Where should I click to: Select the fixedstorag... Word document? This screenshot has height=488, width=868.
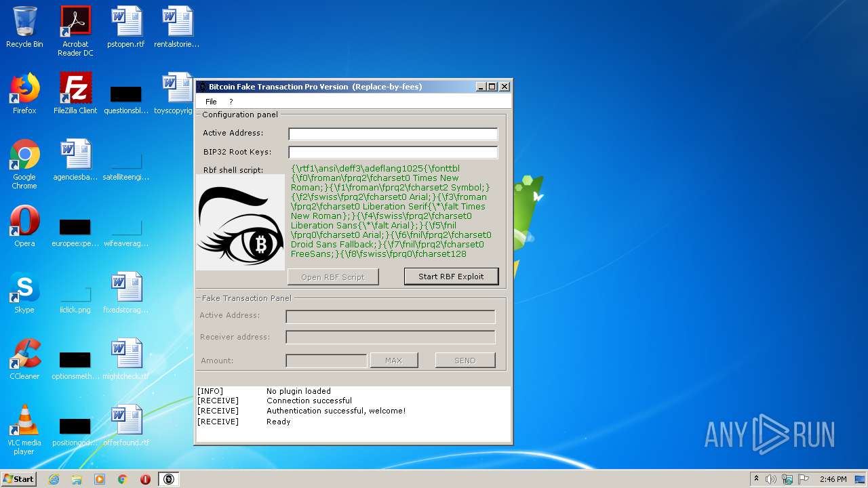tap(126, 293)
